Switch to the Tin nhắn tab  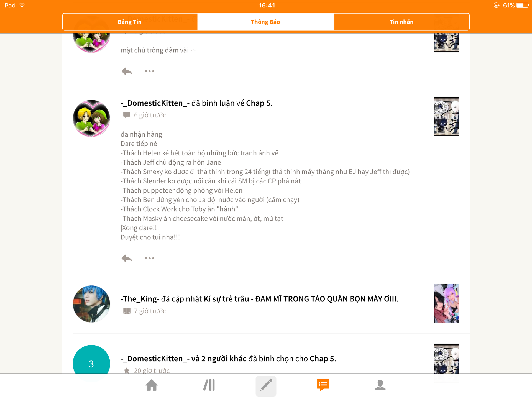401,22
